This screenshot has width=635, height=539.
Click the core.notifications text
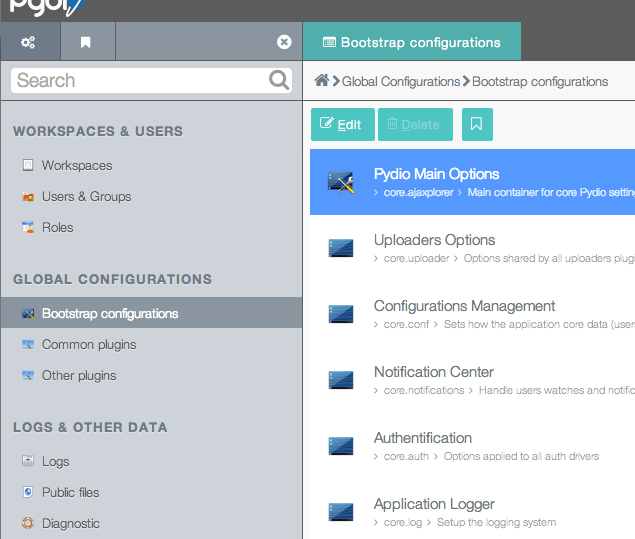point(424,390)
